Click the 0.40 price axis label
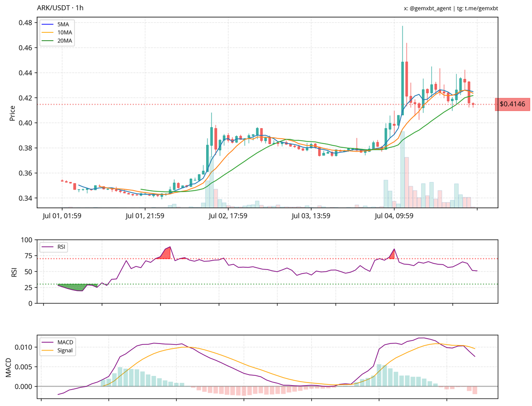 click(26, 123)
